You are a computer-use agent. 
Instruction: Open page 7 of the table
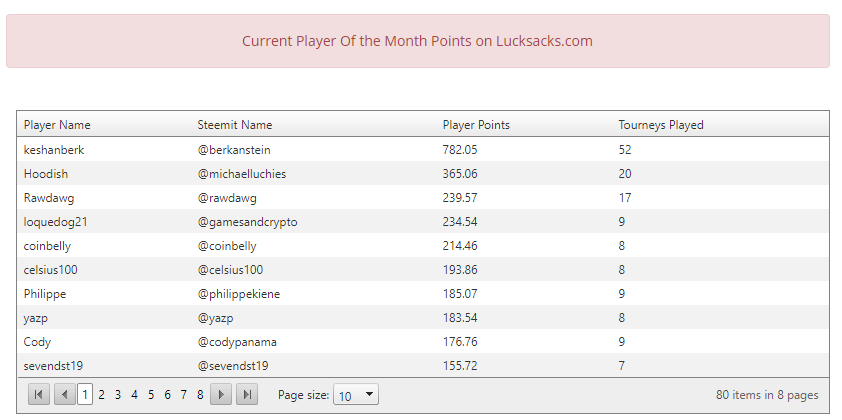(184, 395)
